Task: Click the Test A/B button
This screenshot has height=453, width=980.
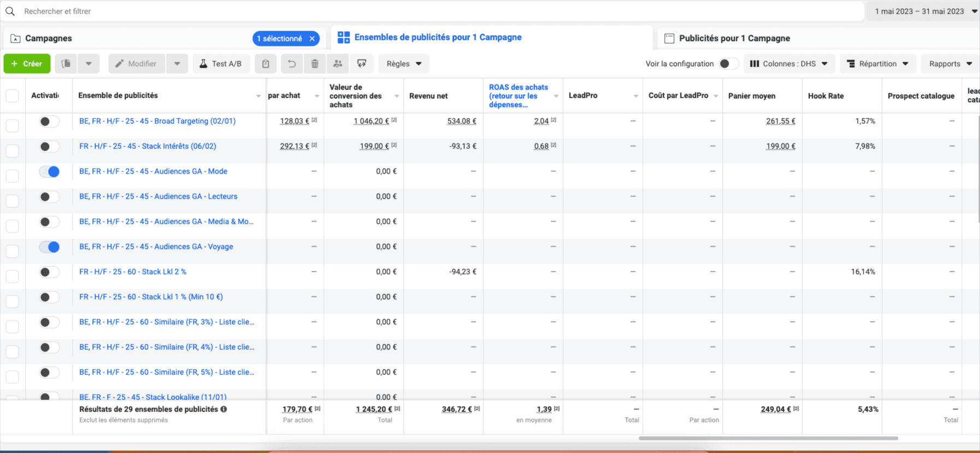Action: [221, 63]
